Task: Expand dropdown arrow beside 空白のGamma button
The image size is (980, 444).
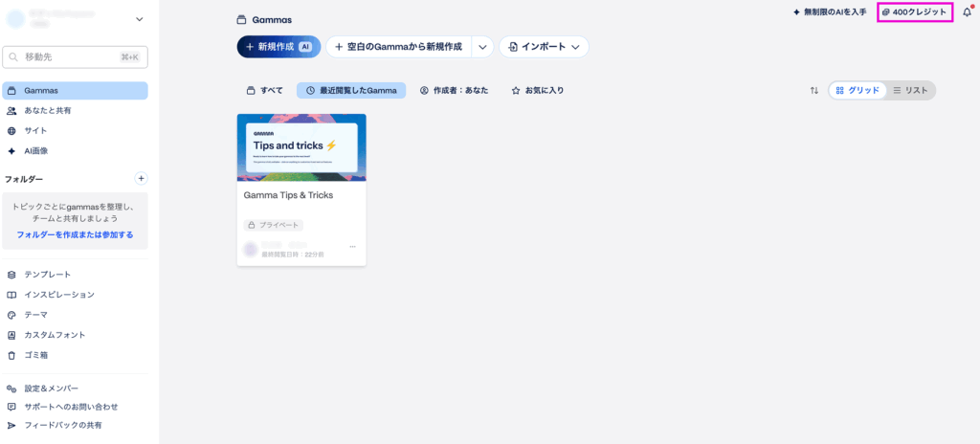Action: [x=482, y=46]
